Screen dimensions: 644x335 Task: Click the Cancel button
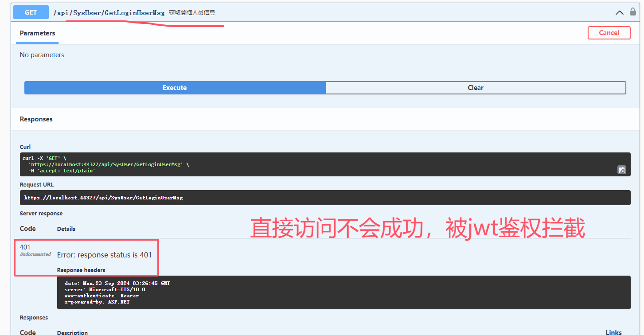point(609,33)
